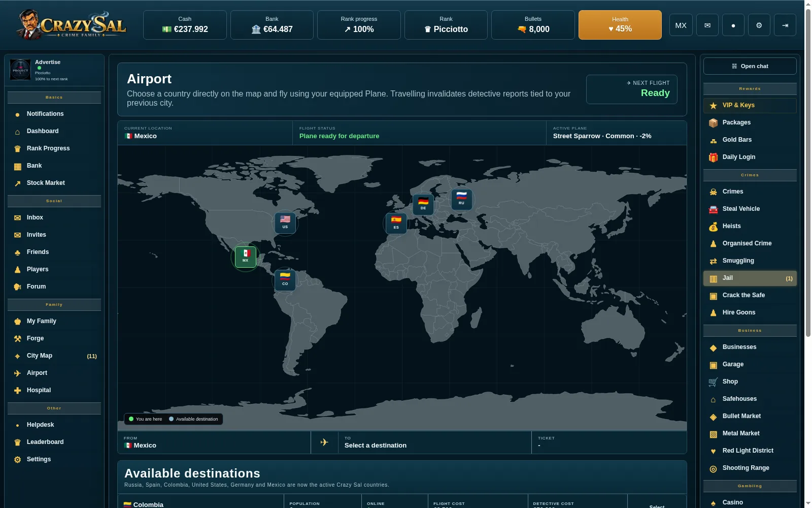The width and height of the screenshot is (812, 508).
Task: Open Smuggling page
Action: (x=750, y=261)
